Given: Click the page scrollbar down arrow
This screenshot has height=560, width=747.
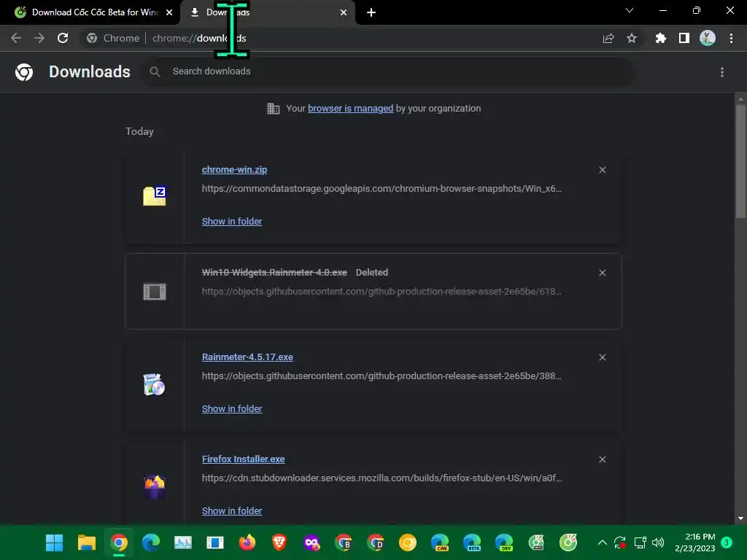Looking at the screenshot, I should (740, 518).
